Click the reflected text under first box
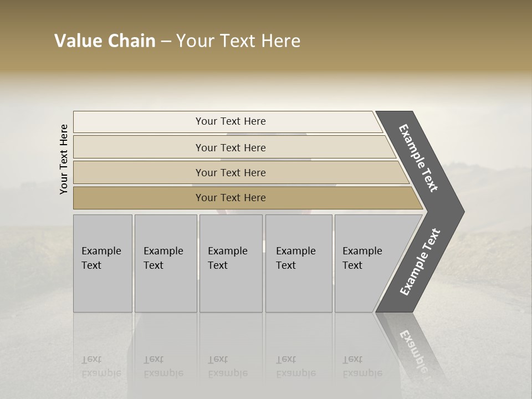The height and width of the screenshot is (399, 532). point(101,367)
